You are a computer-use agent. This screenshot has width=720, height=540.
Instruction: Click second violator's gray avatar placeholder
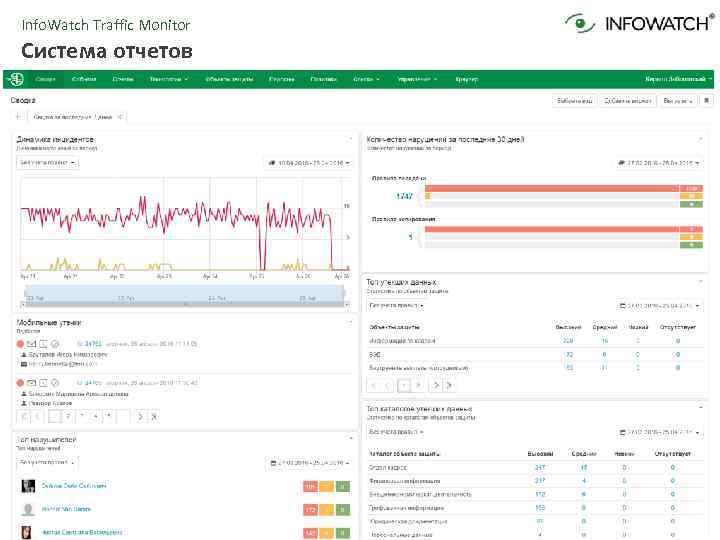click(28, 509)
